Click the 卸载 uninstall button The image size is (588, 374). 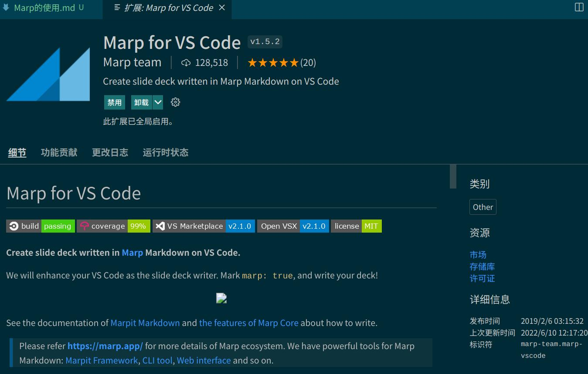[142, 102]
